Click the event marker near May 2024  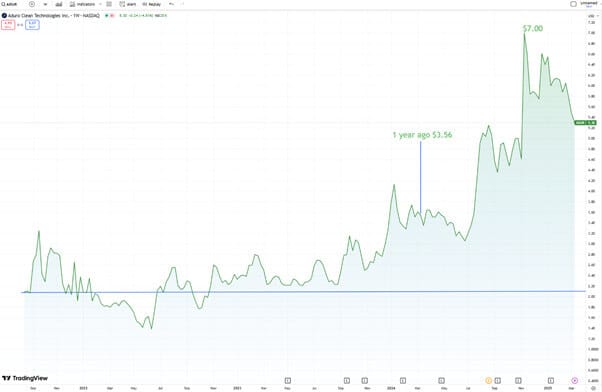point(442,380)
